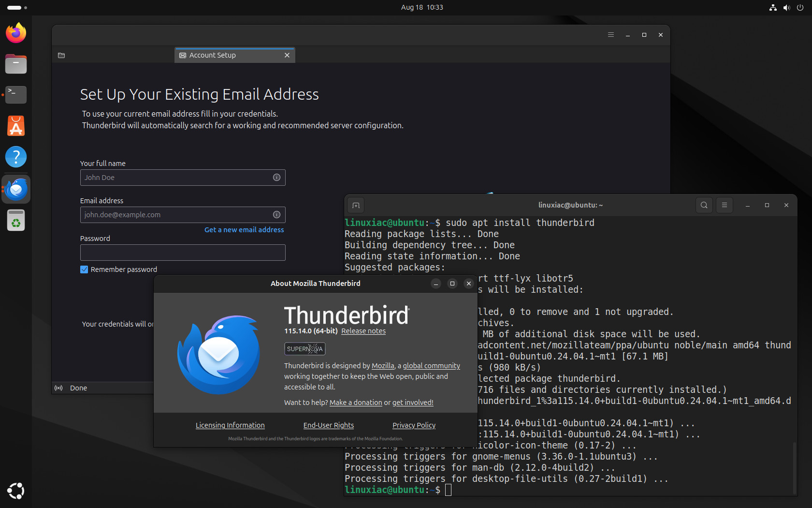The image size is (812, 508).
Task: Click the Password input field
Action: coord(183,253)
